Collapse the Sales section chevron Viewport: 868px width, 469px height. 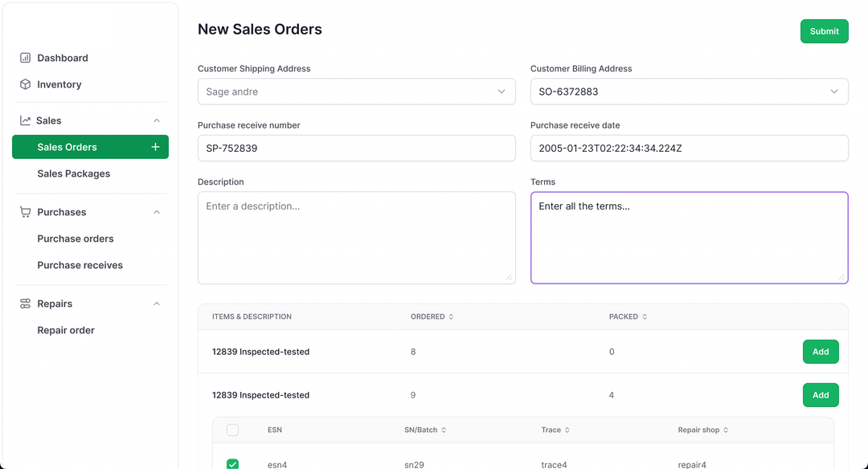[157, 120]
